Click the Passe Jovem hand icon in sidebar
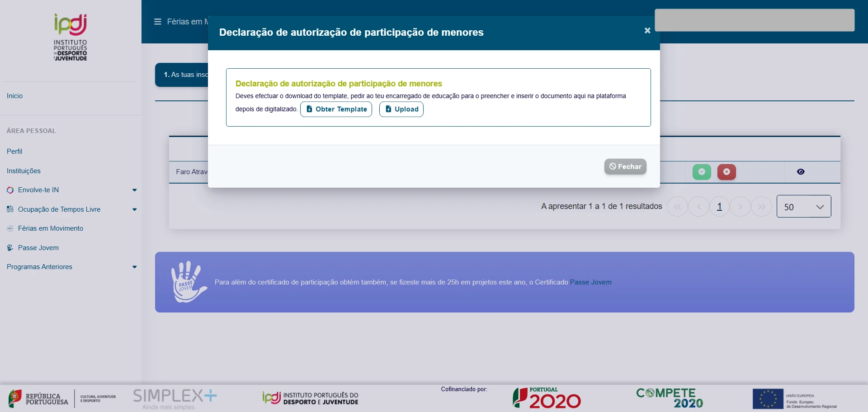This screenshot has height=412, width=868. tap(10, 248)
